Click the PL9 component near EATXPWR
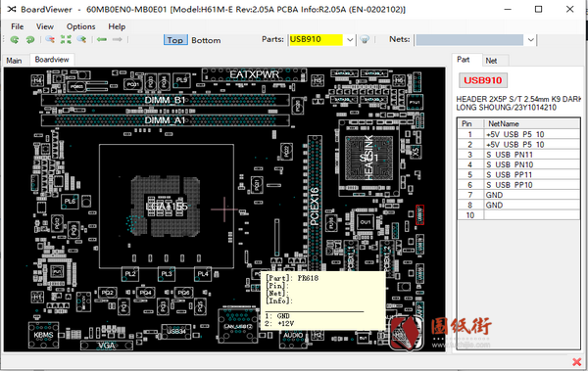 (x=182, y=80)
